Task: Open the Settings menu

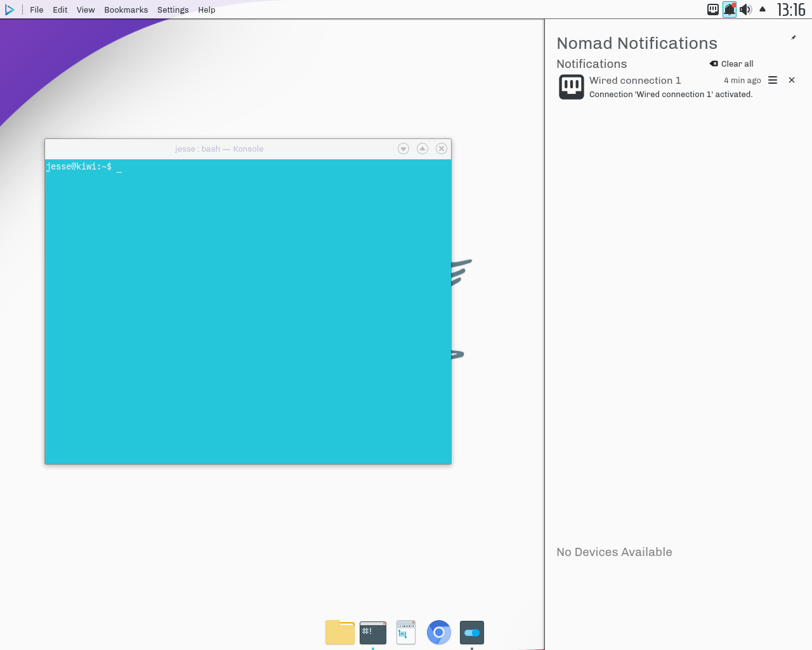Action: point(173,10)
